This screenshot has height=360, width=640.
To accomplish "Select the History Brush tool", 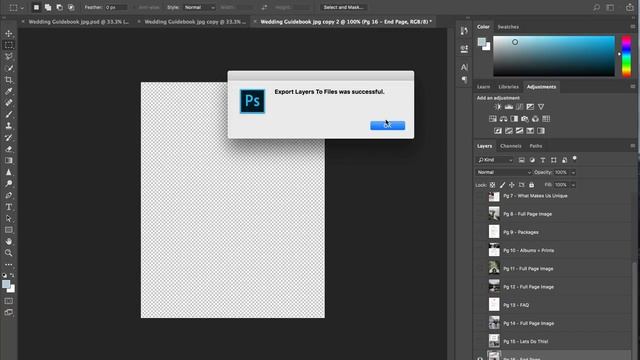I will pyautogui.click(x=9, y=138).
